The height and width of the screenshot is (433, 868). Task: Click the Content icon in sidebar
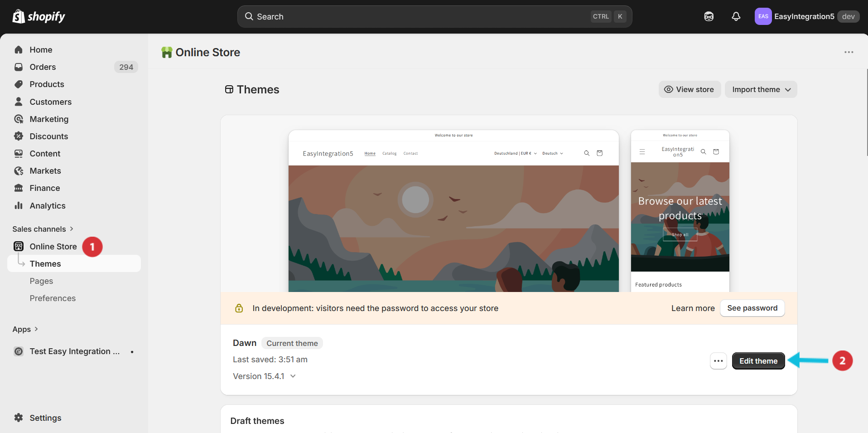click(19, 154)
